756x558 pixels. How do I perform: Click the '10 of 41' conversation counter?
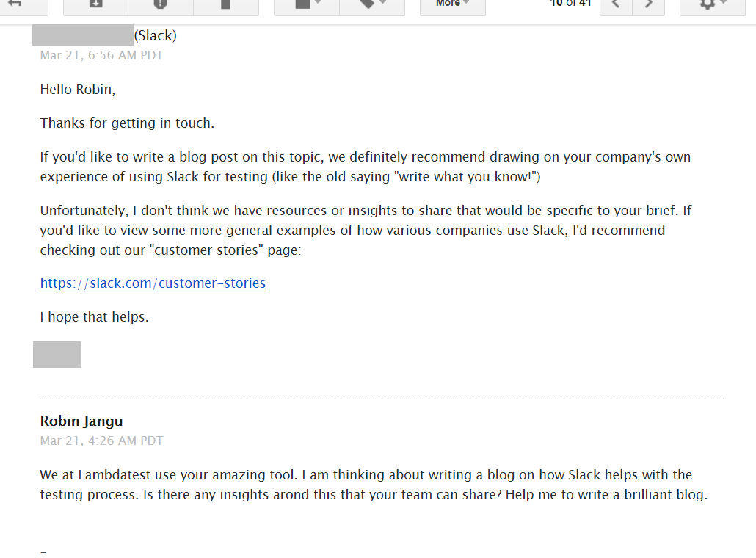click(x=570, y=4)
